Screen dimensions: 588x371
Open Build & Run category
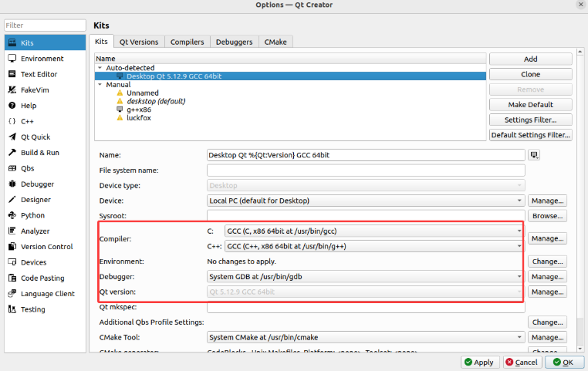pyautogui.click(x=39, y=153)
